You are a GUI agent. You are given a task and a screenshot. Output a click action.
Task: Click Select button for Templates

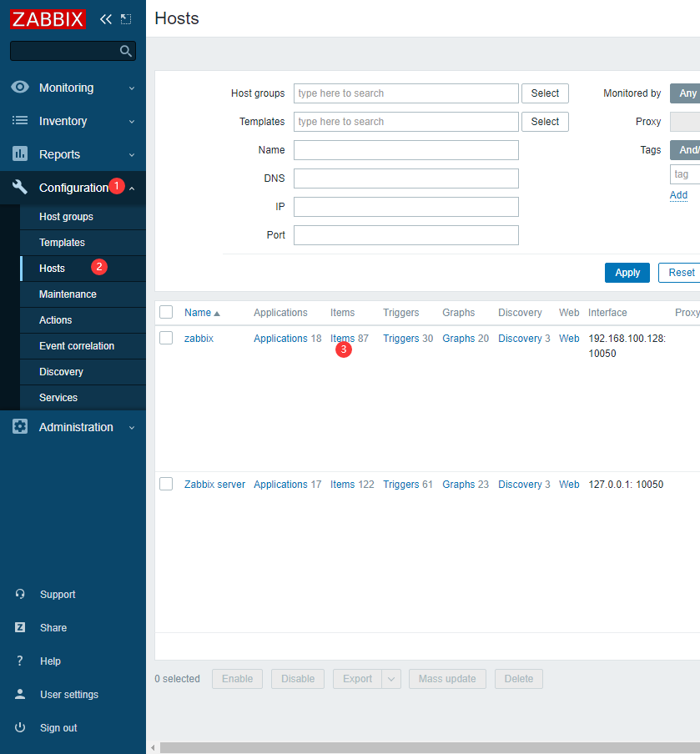click(545, 122)
